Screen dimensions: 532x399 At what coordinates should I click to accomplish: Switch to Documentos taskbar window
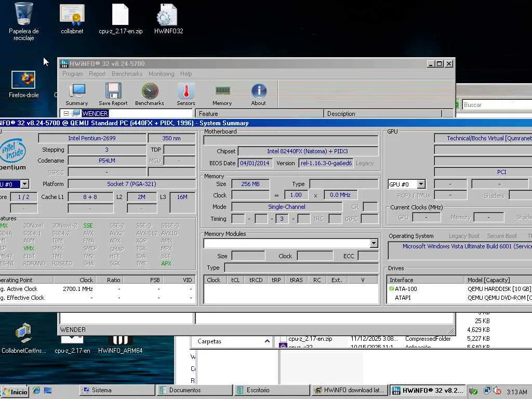pos(193,390)
